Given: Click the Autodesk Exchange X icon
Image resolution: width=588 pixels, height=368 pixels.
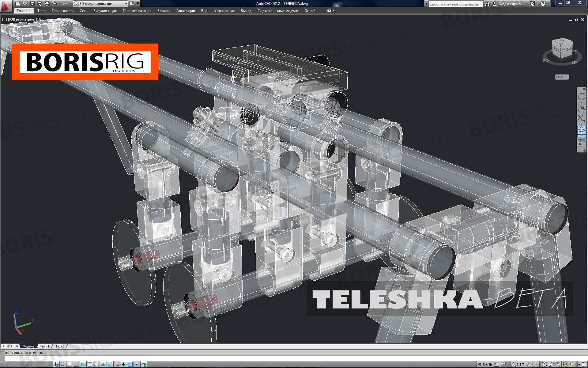Looking at the screenshot, I should click(x=532, y=4).
